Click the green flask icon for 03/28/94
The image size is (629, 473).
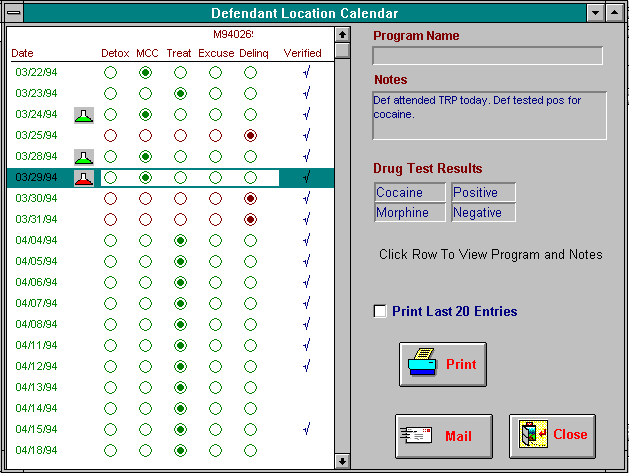85,157
